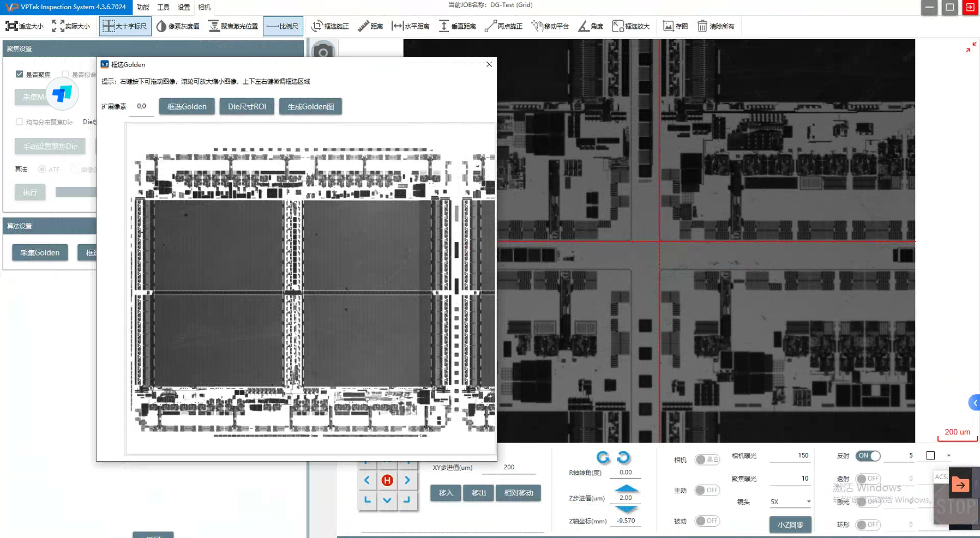
Task: Toggle the 比例尺 scale bar tool
Action: (x=282, y=26)
